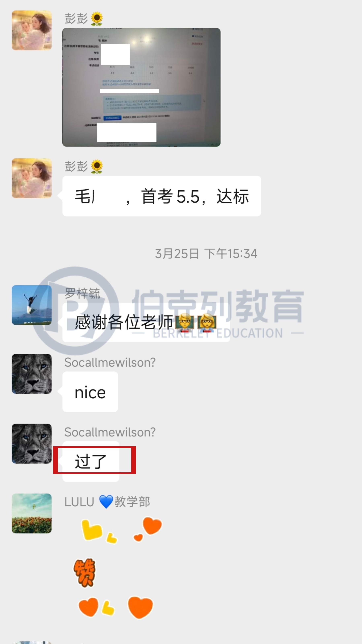The image size is (362, 644).
Task: Tap the highlighted 过了 message bubble
Action: tap(91, 461)
